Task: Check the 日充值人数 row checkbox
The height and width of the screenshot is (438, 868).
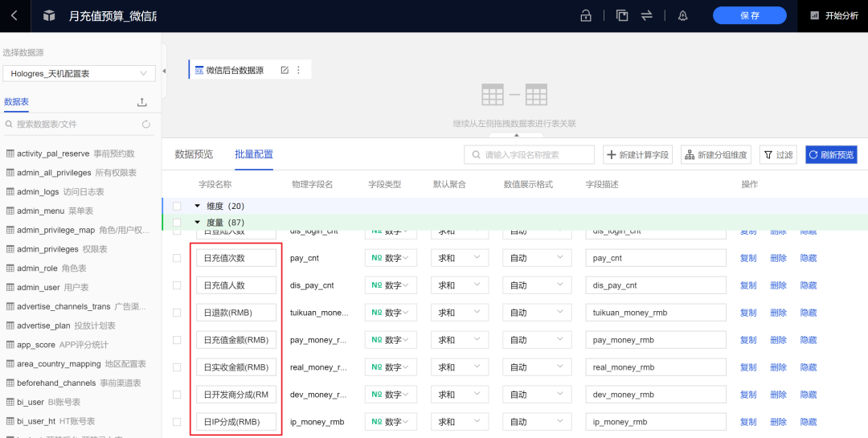Action: pyautogui.click(x=177, y=285)
